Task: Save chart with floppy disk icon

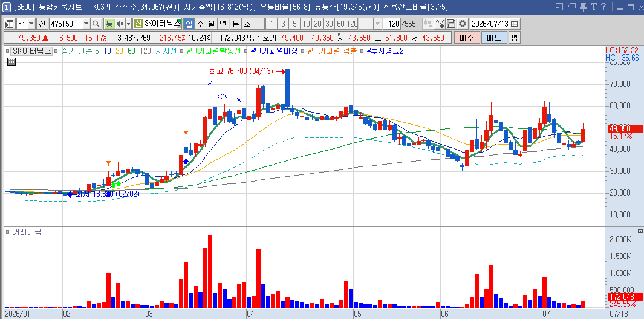Action: [x=451, y=24]
